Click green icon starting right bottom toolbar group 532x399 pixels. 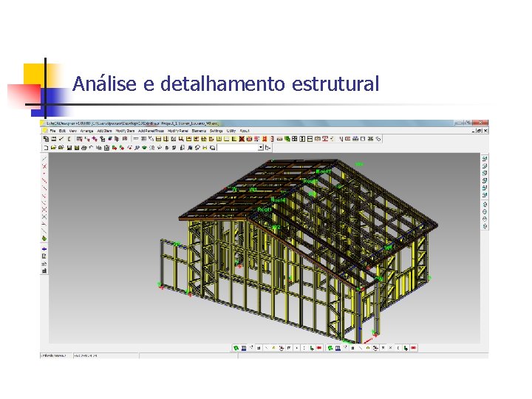(330, 348)
